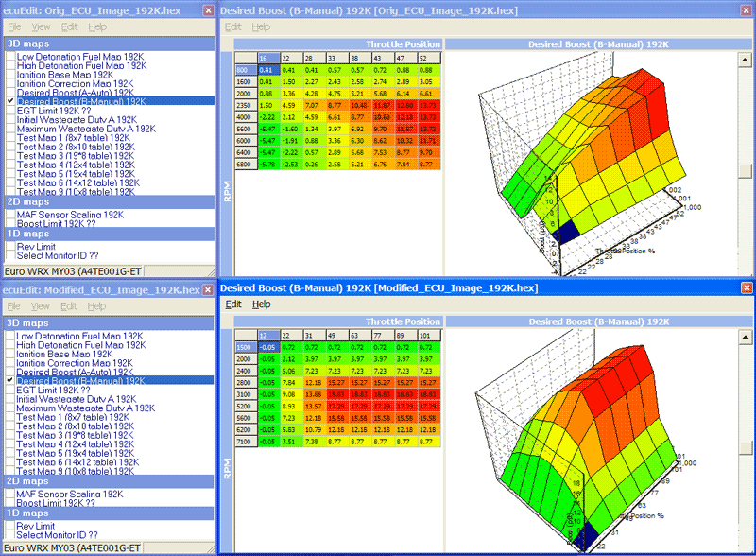The width and height of the screenshot is (756, 556).
Task: Click cell 13.73 in Orig 2350 row
Action: 429,105
